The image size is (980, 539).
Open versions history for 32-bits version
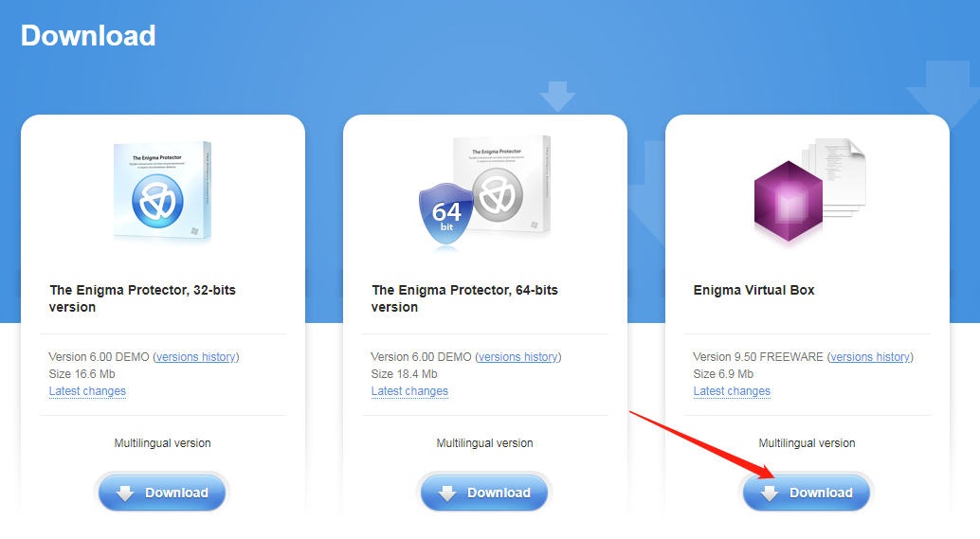pyautogui.click(x=196, y=356)
